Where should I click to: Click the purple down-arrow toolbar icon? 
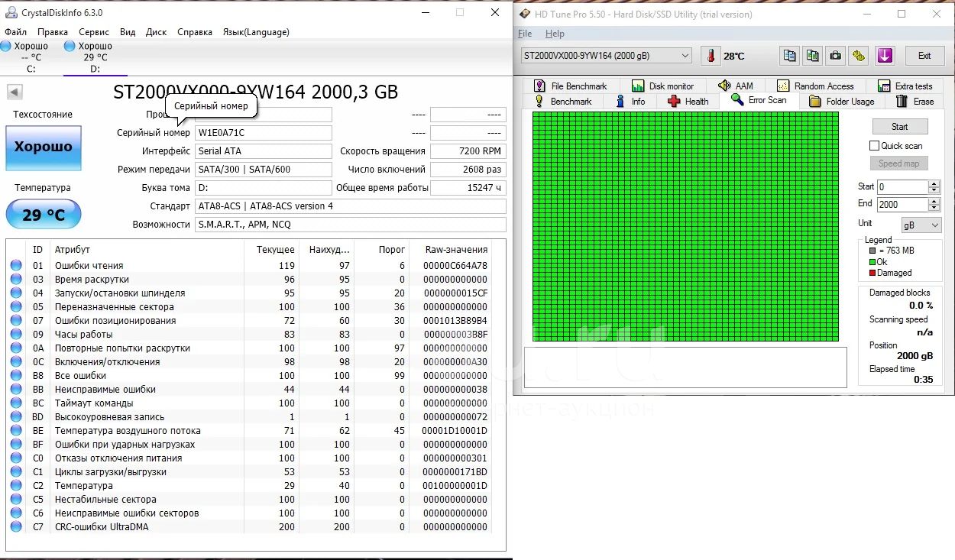pyautogui.click(x=885, y=56)
